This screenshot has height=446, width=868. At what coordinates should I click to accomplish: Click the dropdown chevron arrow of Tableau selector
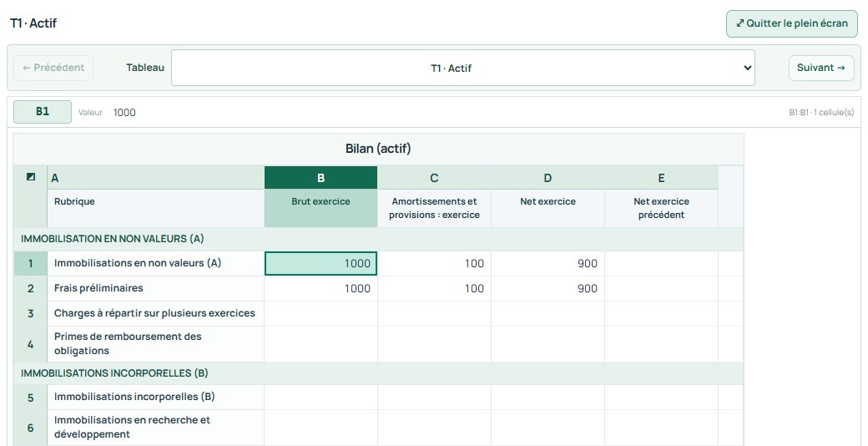pos(747,68)
